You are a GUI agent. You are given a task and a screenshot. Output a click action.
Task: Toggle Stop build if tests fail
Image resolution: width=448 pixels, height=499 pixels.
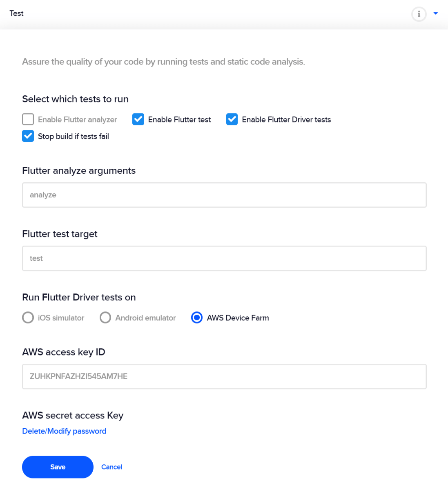coord(28,136)
